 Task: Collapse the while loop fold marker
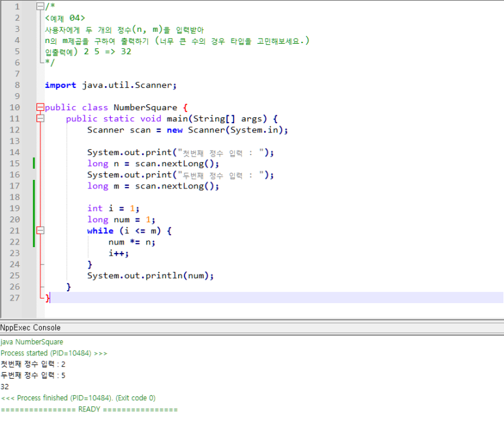40,231
